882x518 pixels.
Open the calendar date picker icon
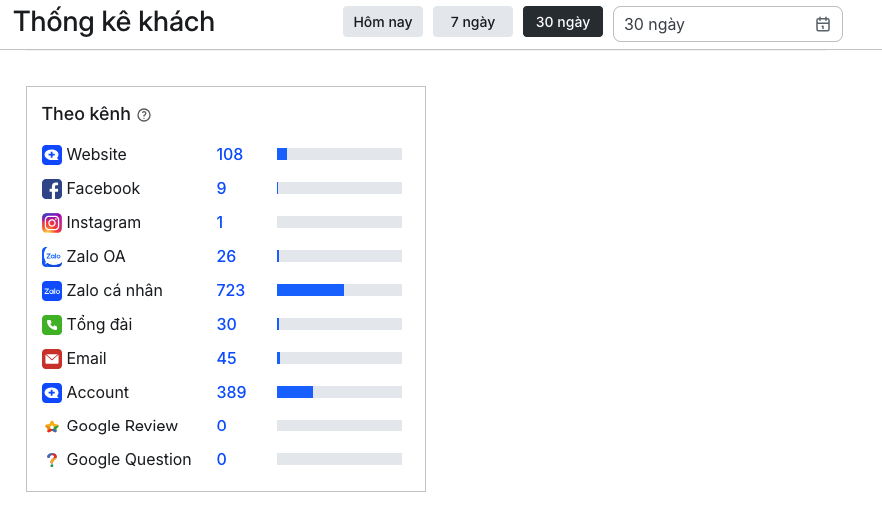click(x=823, y=24)
